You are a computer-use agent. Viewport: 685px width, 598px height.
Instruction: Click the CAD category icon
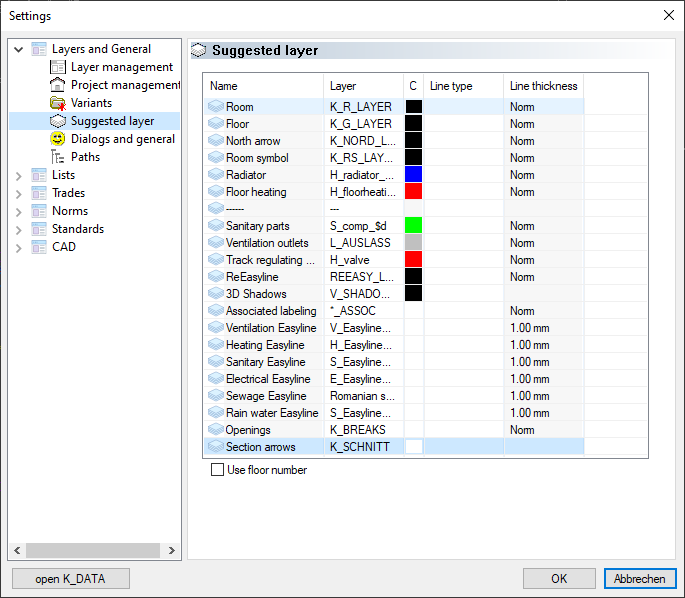click(39, 247)
